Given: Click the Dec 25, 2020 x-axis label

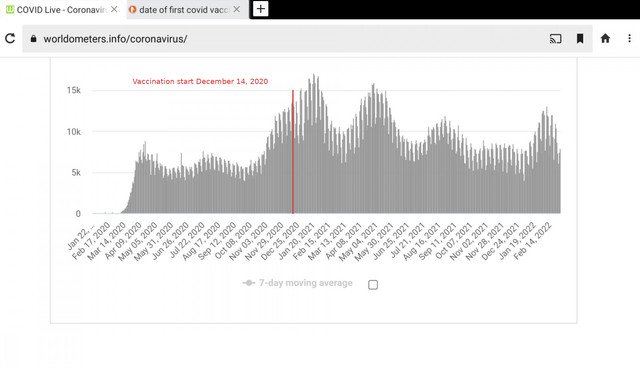Looking at the screenshot, I should pos(280,241).
